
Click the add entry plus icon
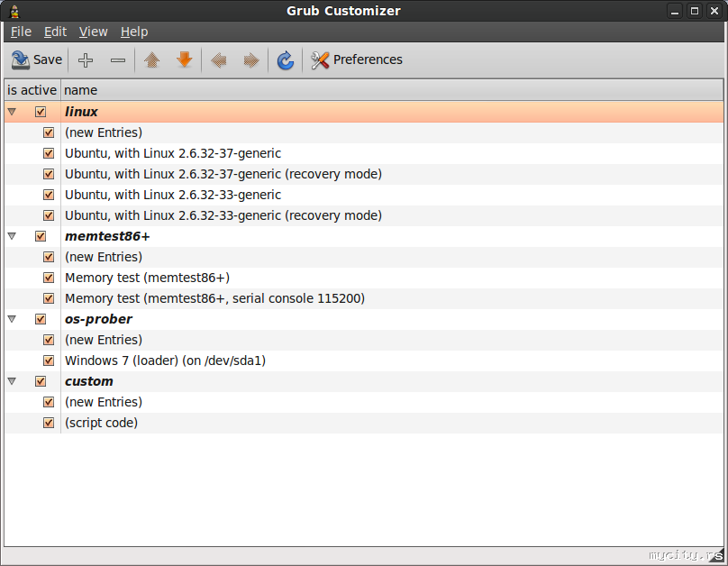(86, 60)
